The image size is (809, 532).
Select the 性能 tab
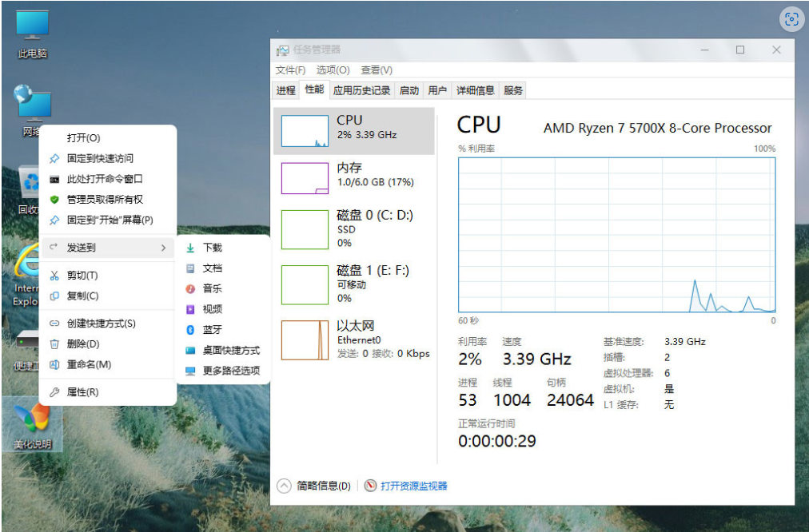click(314, 89)
